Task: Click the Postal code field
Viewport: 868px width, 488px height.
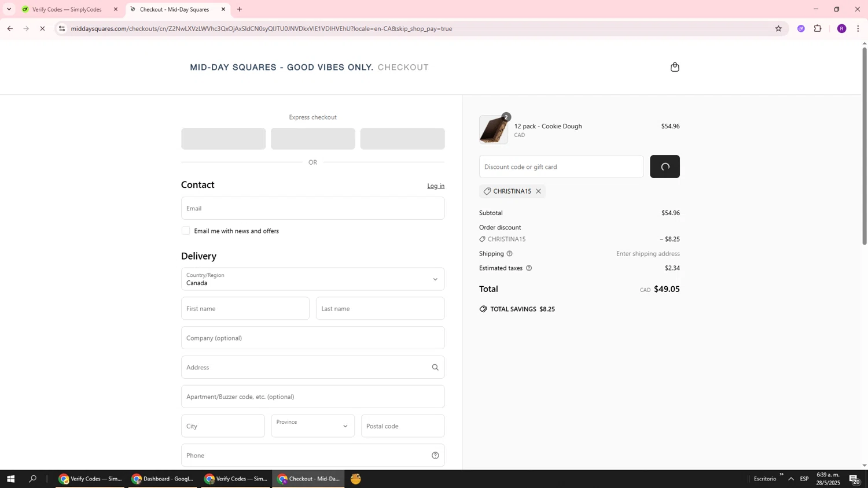Action: (x=403, y=426)
